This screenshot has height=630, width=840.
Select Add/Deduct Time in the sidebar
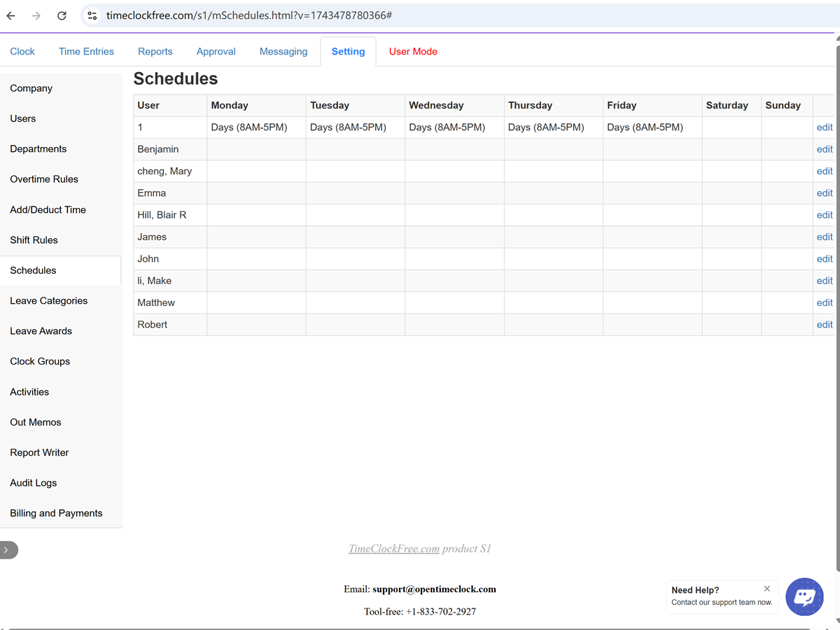[x=61, y=209]
